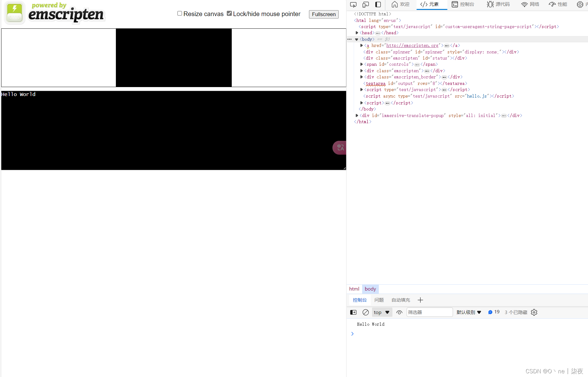
Task: Click the closing </html> tag line
Action: [362, 122]
